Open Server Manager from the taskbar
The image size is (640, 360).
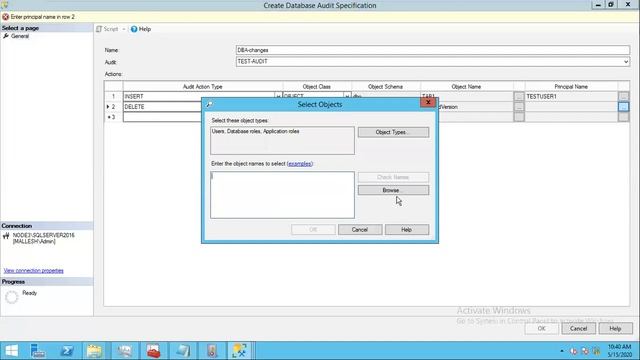point(38,351)
